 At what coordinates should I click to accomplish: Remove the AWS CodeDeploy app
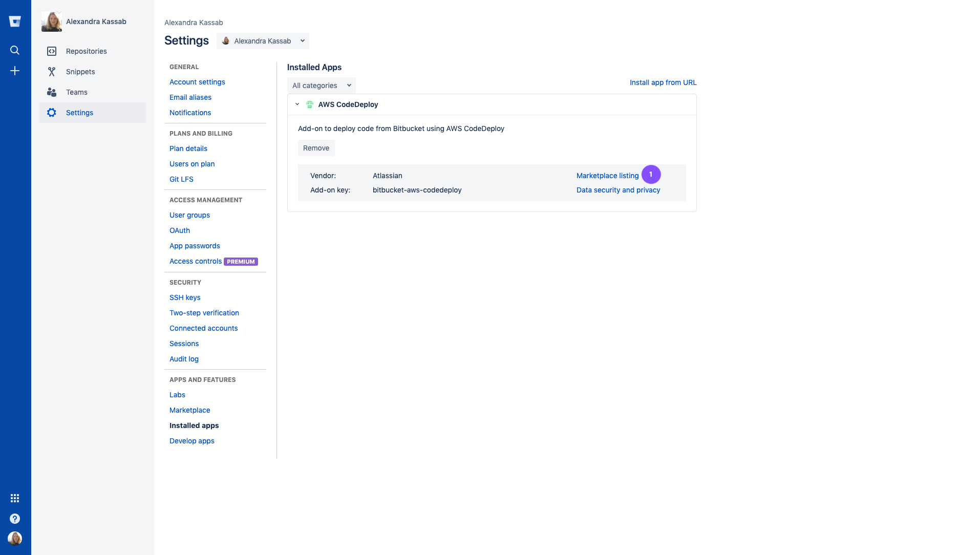[316, 148]
